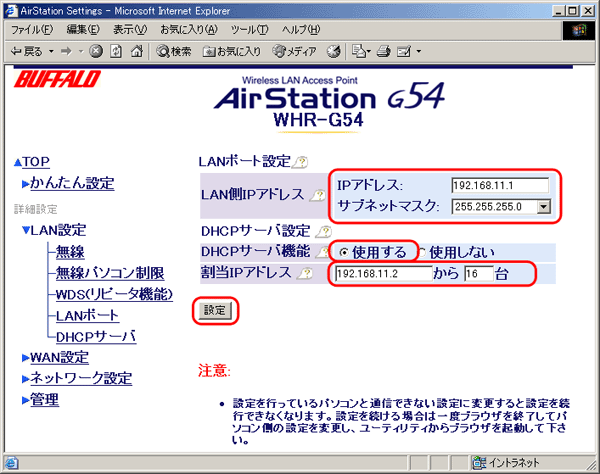
Task: Click the Home icon in toolbar
Action: [137, 51]
